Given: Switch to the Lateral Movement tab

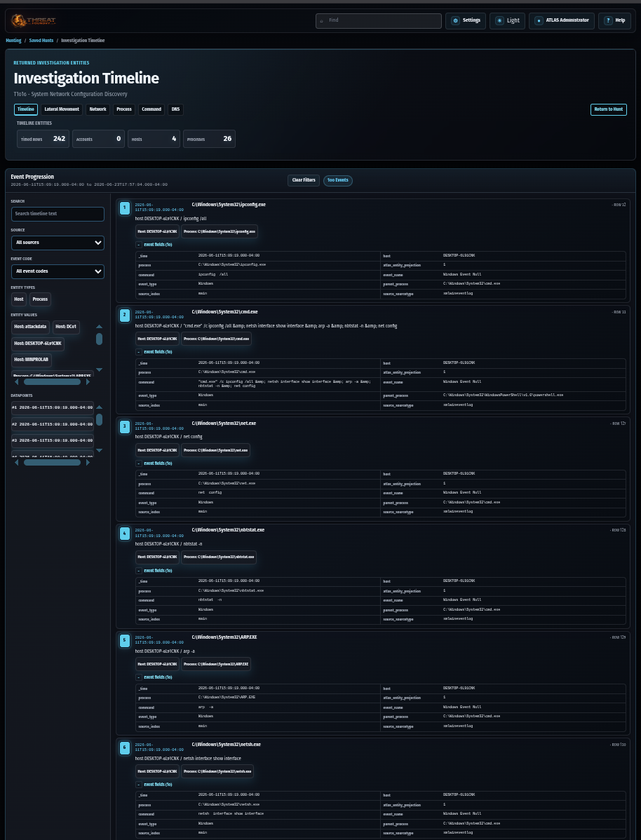Looking at the screenshot, I should 62,109.
